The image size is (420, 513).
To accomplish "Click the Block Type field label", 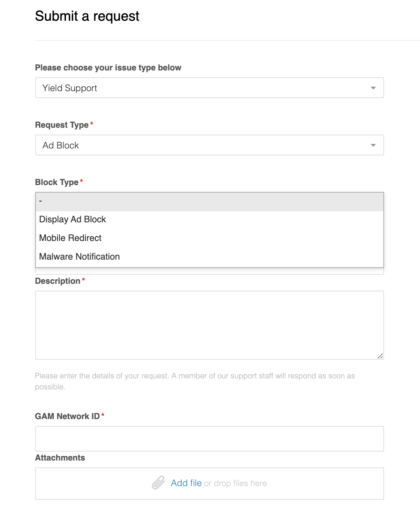I will point(57,182).
